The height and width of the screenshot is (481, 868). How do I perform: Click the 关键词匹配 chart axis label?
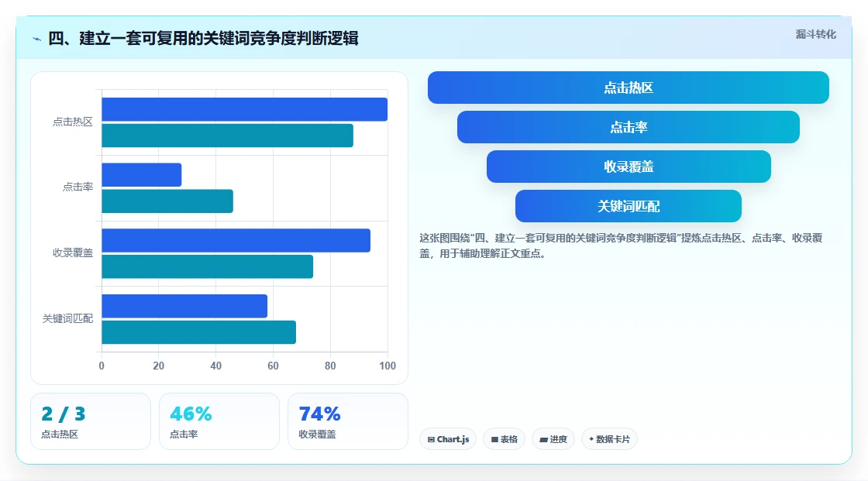coord(67,319)
